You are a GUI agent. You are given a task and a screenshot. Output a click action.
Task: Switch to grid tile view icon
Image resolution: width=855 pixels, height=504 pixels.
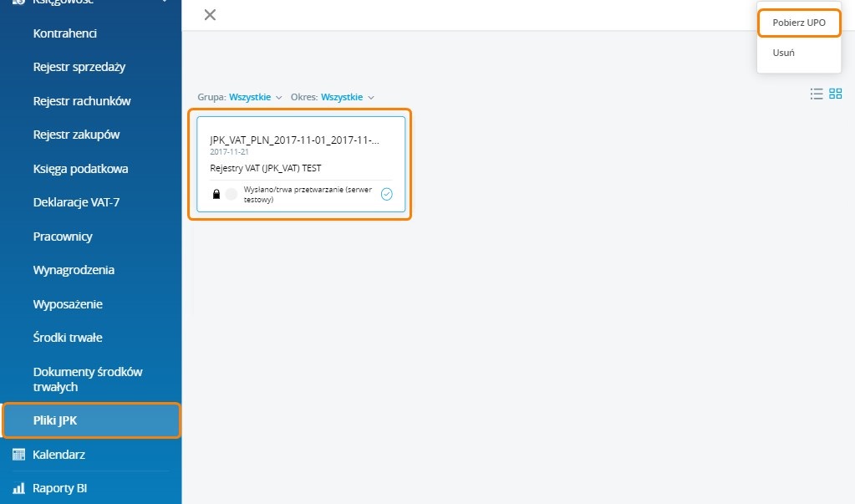coord(835,94)
